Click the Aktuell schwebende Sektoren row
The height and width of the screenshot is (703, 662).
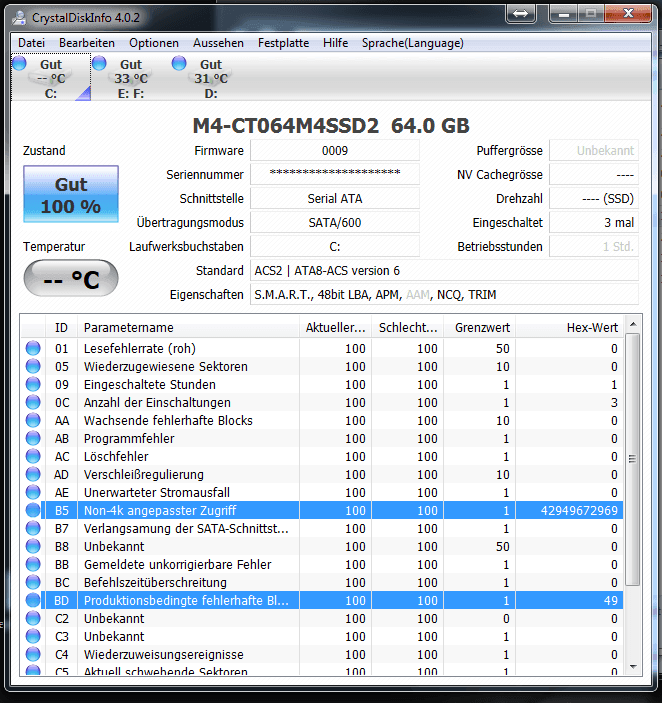tap(322, 671)
